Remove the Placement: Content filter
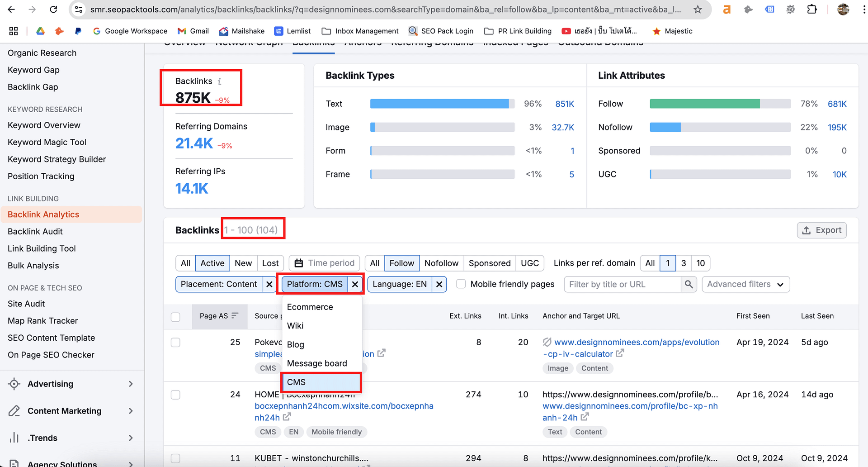 (269, 284)
